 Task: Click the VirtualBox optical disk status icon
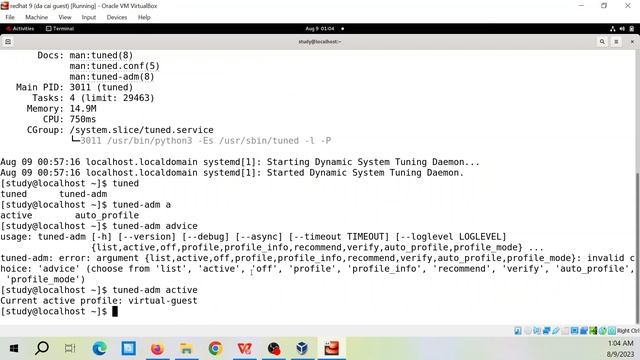[x=528, y=331]
